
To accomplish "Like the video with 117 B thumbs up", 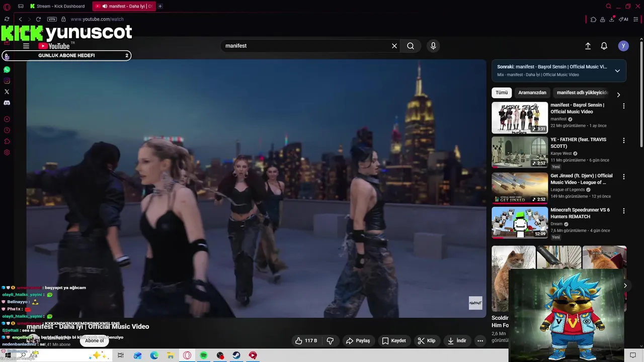I will (x=306, y=341).
